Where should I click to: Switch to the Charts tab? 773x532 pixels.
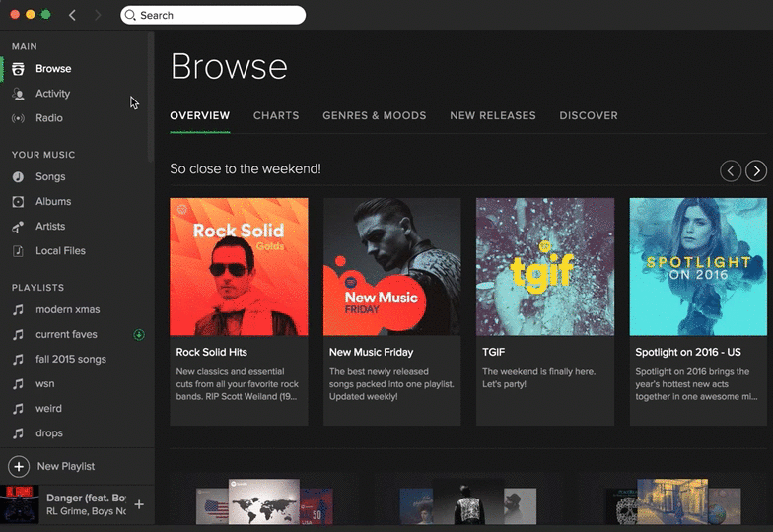coord(276,115)
